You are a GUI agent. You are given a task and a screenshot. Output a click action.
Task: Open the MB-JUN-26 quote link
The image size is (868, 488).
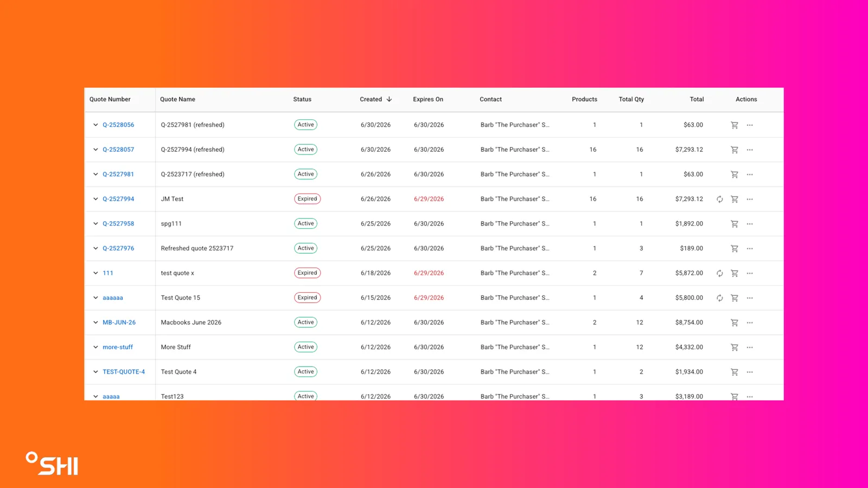tap(119, 322)
